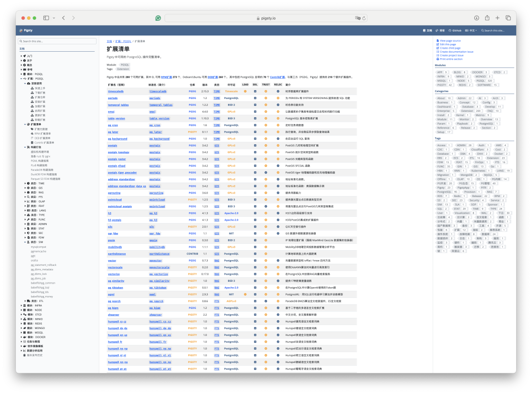This screenshot has width=532, height=394.
Task: Select the Extension 269 category tag
Action: tap(470, 111)
